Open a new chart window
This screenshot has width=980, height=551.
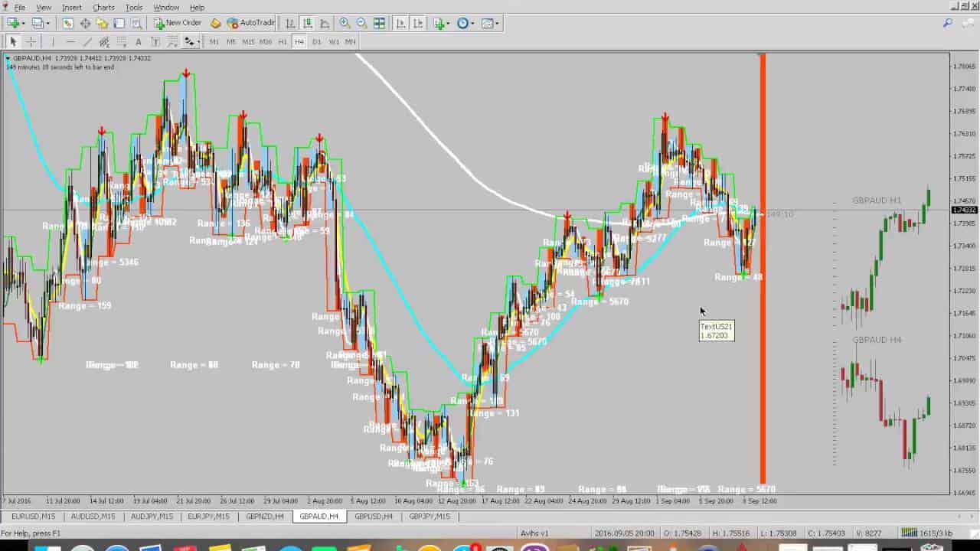click(x=13, y=23)
